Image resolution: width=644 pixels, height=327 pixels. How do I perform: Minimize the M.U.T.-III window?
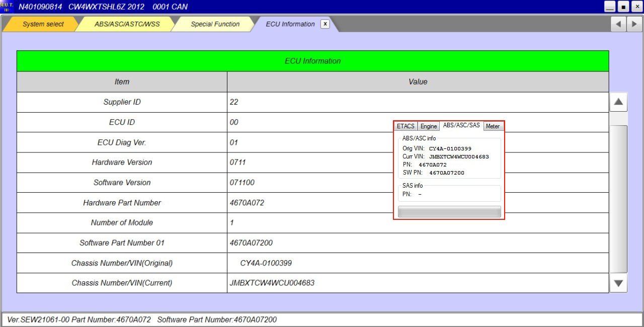610,7
